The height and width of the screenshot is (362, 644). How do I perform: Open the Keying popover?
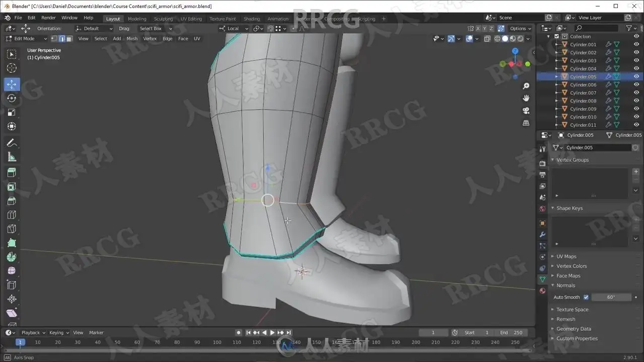59,332
